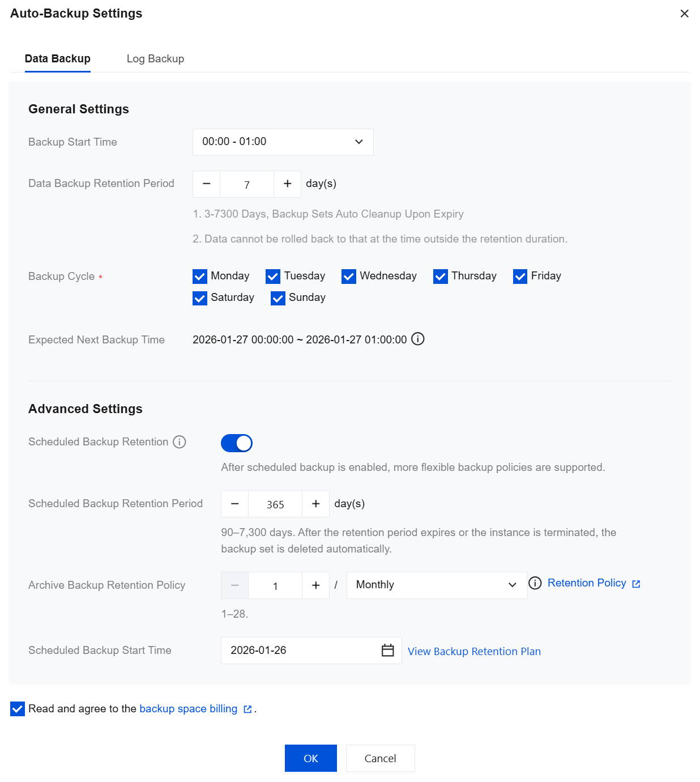Click the OK button

click(311, 758)
